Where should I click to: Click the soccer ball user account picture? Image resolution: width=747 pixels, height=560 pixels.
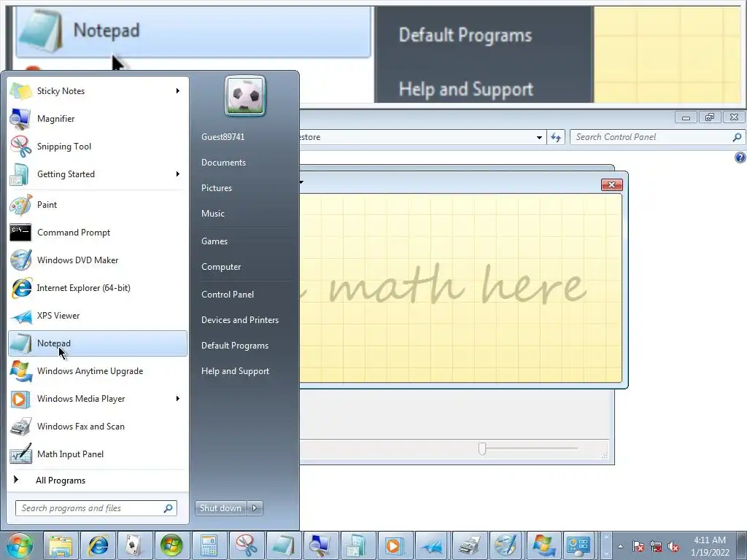pyautogui.click(x=245, y=96)
